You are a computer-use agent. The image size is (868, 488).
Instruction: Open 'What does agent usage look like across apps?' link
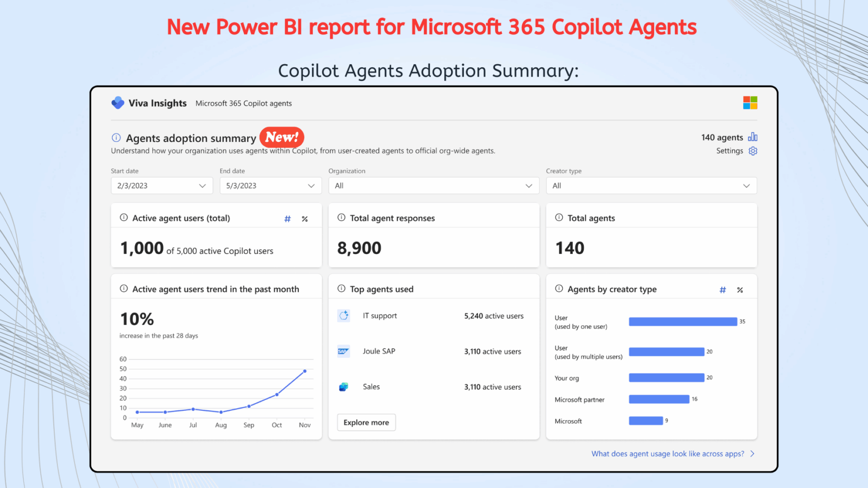point(668,454)
